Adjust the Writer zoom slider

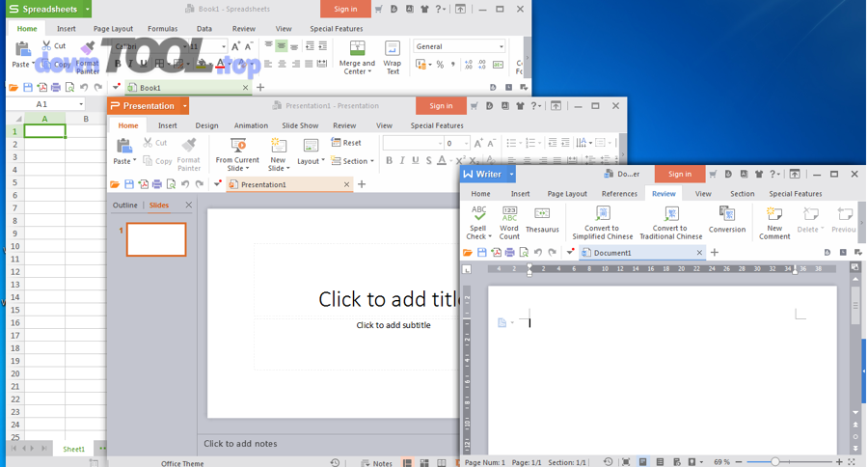[775, 461]
